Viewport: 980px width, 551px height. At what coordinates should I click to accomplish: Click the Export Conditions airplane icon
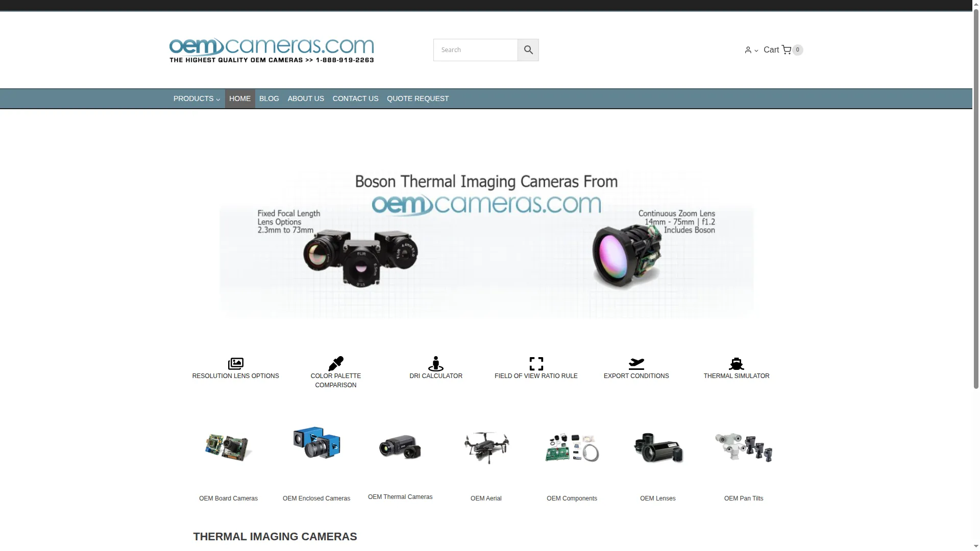(x=636, y=364)
